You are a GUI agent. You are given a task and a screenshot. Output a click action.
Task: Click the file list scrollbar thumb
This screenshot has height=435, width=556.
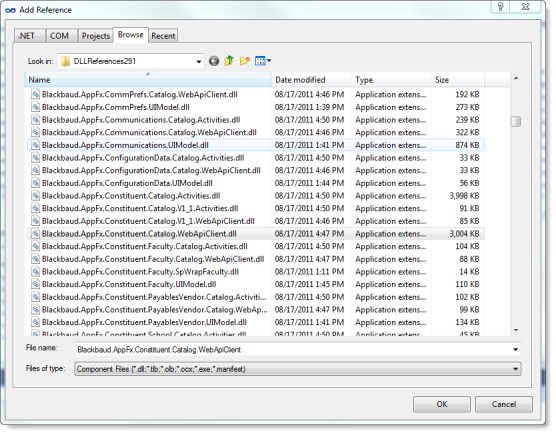pos(516,122)
